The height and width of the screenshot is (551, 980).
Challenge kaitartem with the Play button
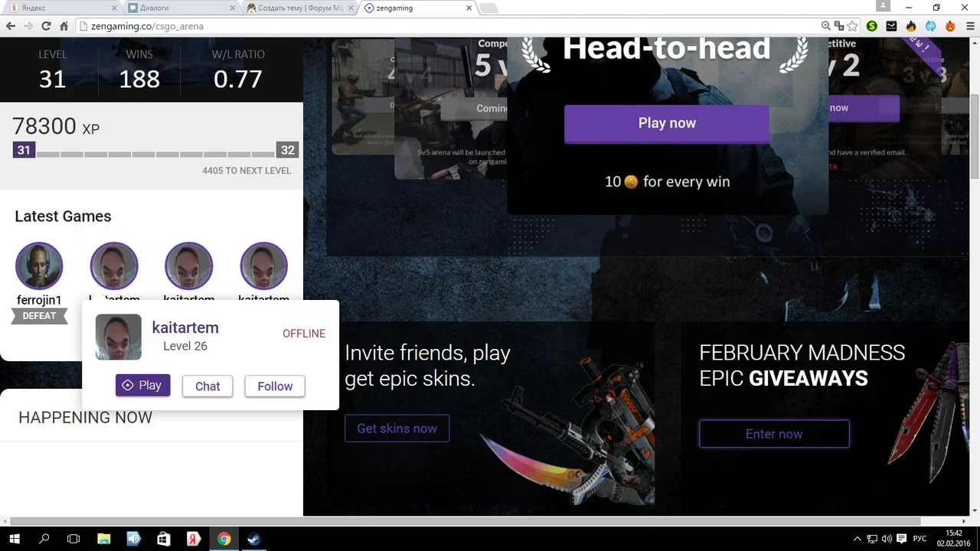(142, 386)
